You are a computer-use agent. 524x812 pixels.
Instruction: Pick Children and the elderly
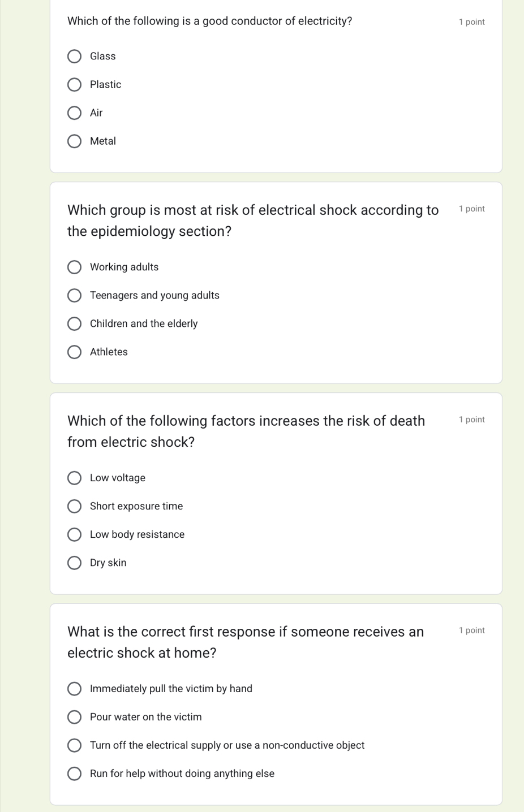click(75, 324)
